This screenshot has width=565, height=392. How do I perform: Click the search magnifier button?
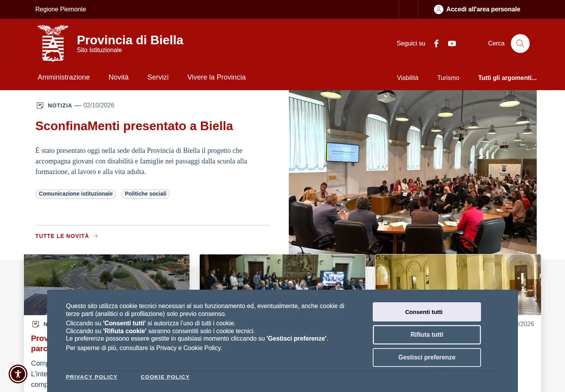(x=520, y=44)
